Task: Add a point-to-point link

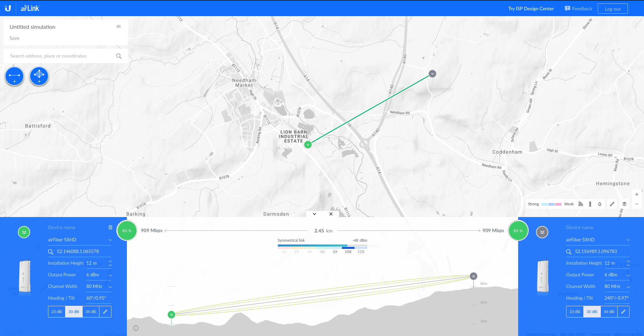Action: click(14, 76)
